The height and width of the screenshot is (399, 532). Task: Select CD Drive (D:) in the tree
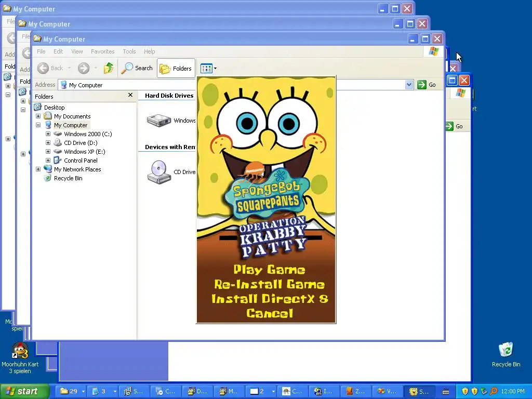(x=81, y=143)
